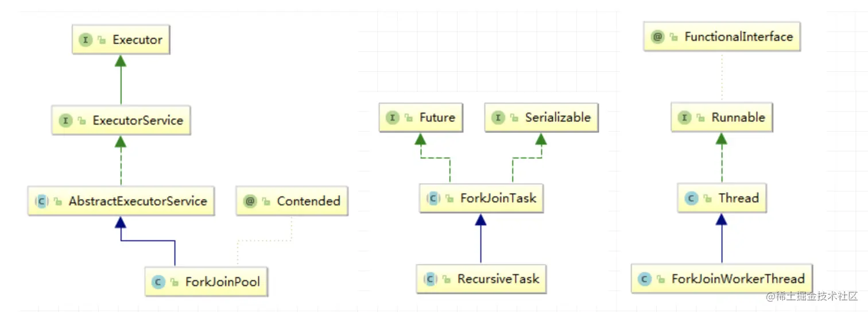Image resolution: width=868 pixels, height=312 pixels.
Task: Select the RecursiveTask class node
Action: [x=498, y=279]
